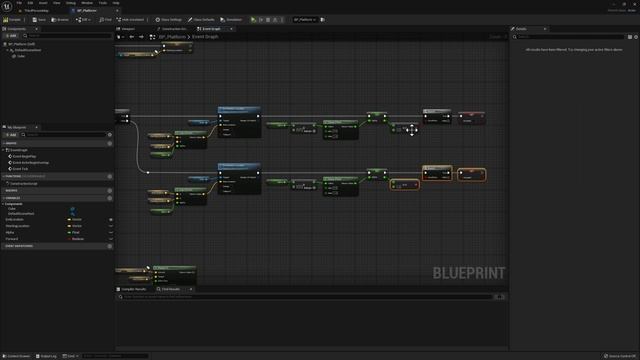Collapse DefaultSceneRoot in Components tree
This screenshot has height=360, width=640.
point(7,50)
